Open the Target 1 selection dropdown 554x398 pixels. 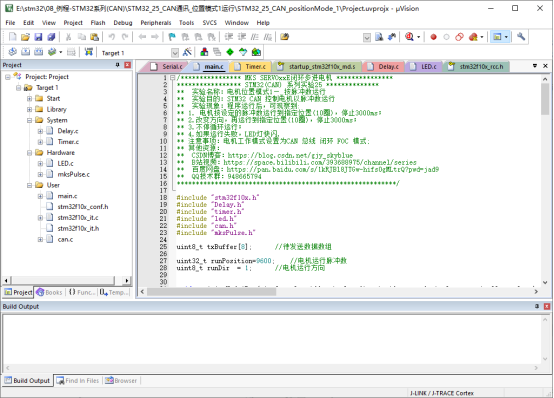pyautogui.click(x=175, y=53)
